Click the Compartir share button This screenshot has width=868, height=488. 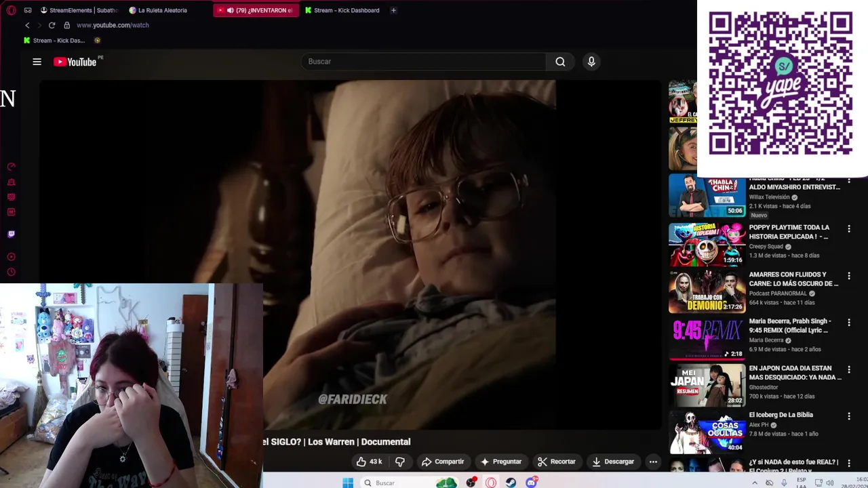click(x=443, y=462)
